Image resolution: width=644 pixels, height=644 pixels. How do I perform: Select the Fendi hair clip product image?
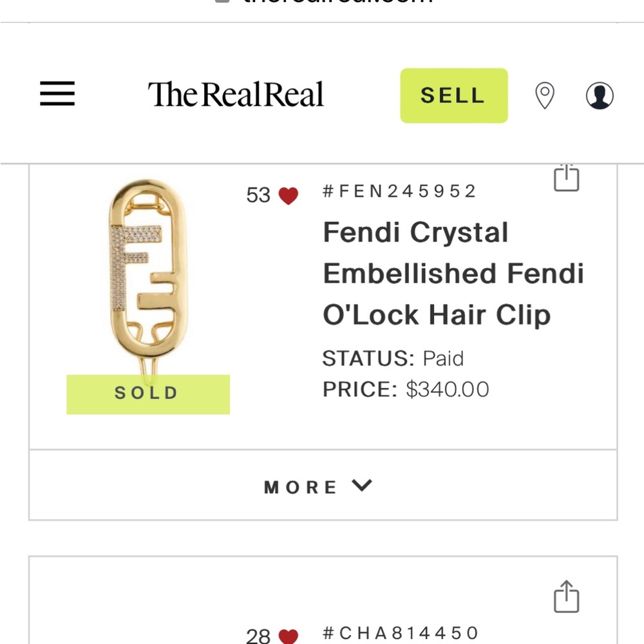pos(147,277)
